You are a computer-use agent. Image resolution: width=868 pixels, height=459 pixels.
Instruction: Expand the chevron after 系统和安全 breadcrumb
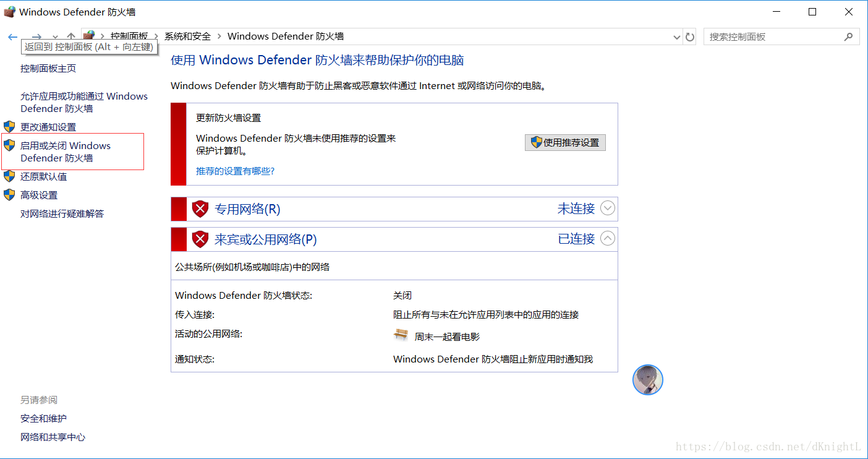[219, 36]
